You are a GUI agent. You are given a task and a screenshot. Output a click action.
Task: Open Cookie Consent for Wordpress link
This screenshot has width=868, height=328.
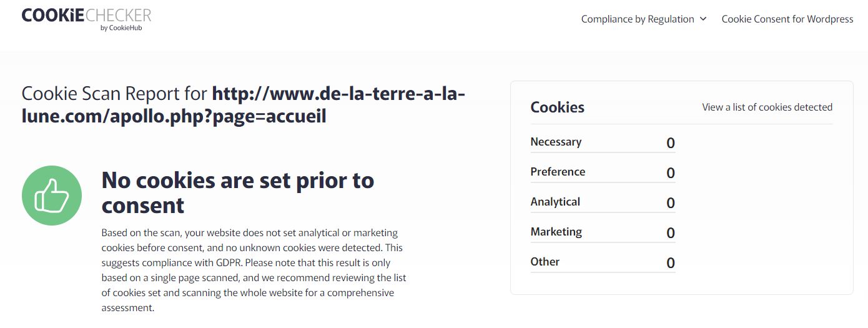787,19
